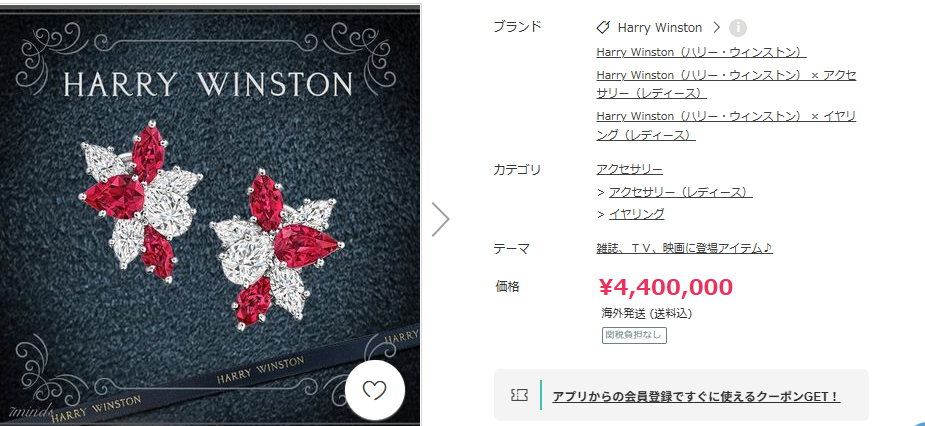The image size is (925, 426).
Task: Open the 雑誌、TV、映画に登場アイテム theme link
Action: pyautogui.click(x=684, y=248)
